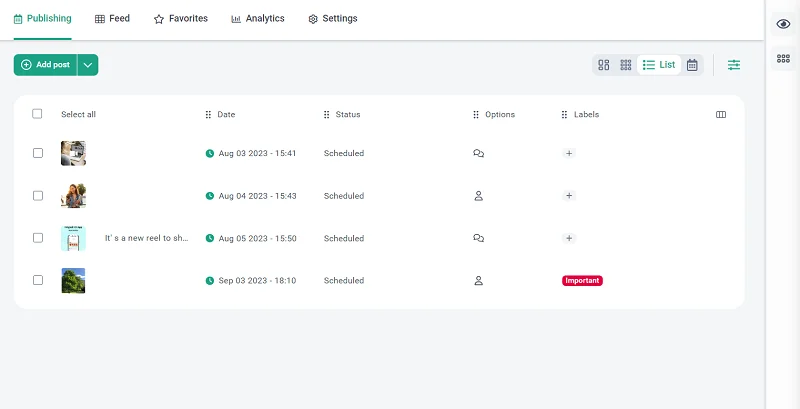800x409 pixels.
Task: Click the Add post button
Action: pyautogui.click(x=45, y=65)
